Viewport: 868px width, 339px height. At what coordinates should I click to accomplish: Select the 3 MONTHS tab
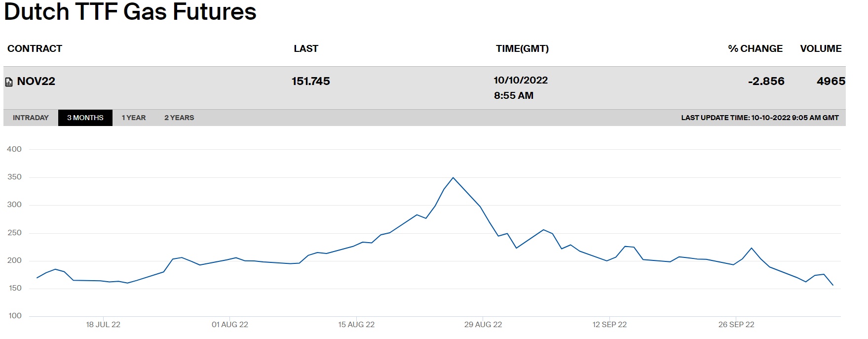click(x=85, y=118)
